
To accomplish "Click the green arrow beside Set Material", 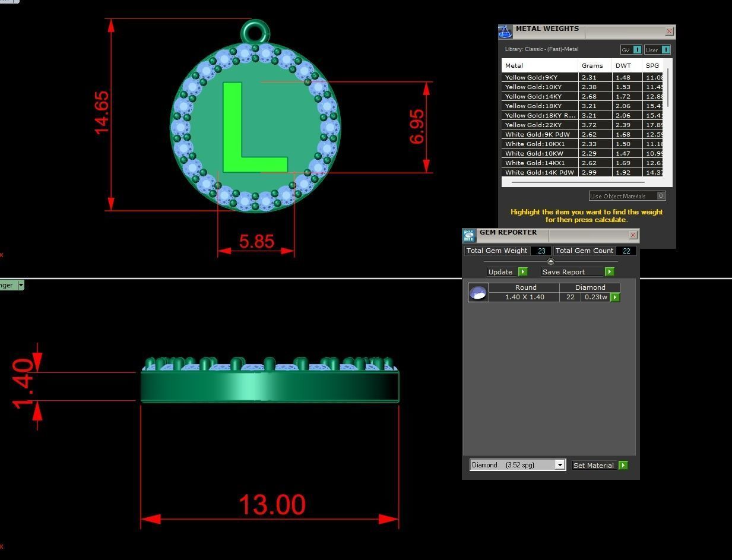I will click(x=623, y=466).
